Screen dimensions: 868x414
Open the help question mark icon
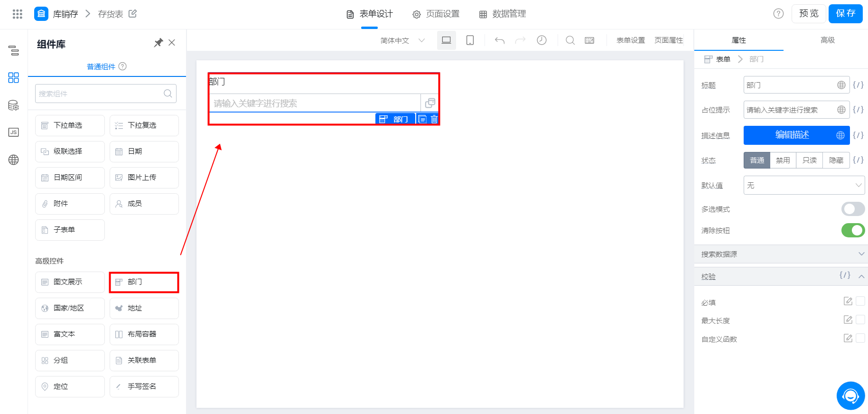(x=778, y=13)
